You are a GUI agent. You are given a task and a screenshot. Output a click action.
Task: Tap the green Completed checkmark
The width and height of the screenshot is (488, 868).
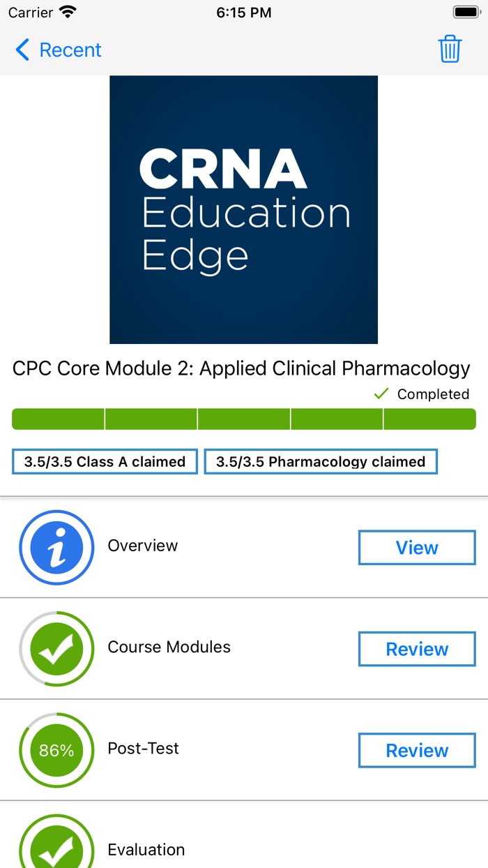pos(381,394)
